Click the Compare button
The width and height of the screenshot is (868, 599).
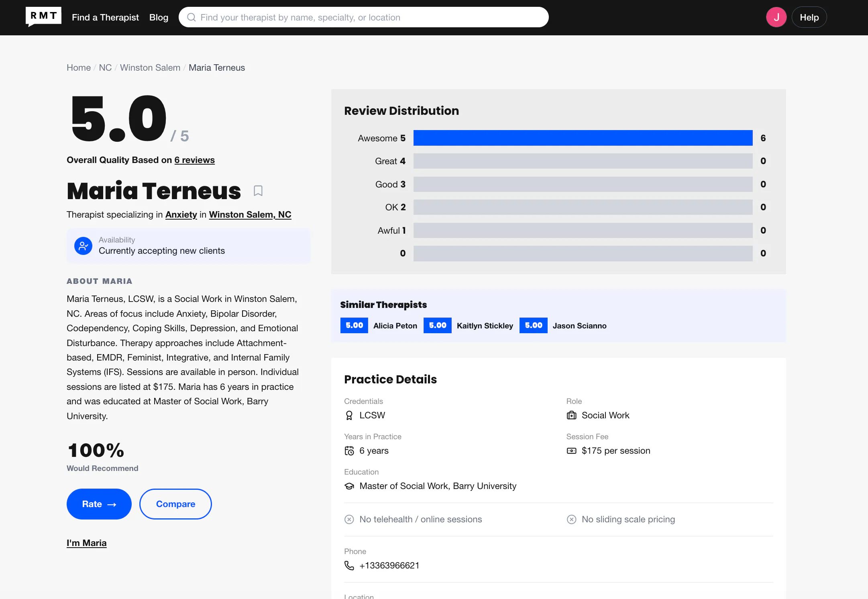coord(175,504)
